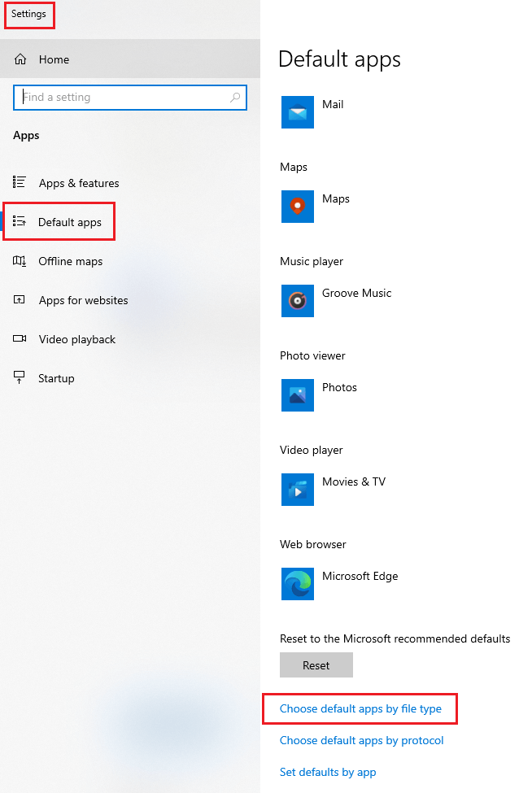Click the Web browser label
Image resolution: width=532 pixels, height=793 pixels.
click(x=313, y=544)
